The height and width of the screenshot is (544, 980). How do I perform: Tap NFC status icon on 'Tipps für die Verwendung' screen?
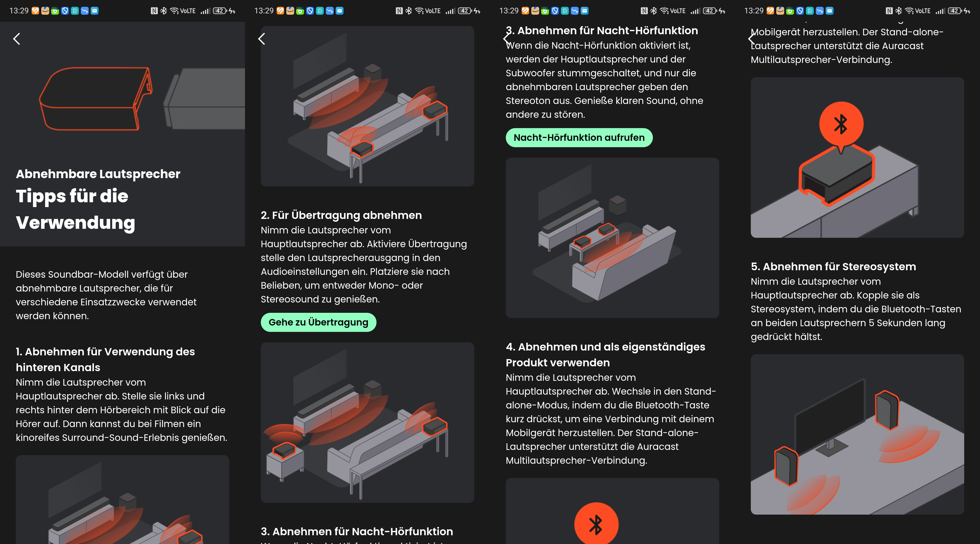(x=154, y=11)
